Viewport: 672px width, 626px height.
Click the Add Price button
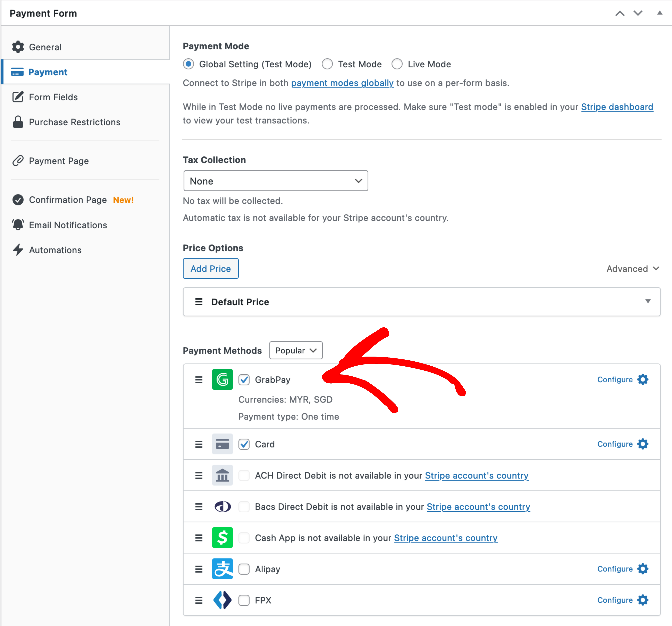point(211,269)
